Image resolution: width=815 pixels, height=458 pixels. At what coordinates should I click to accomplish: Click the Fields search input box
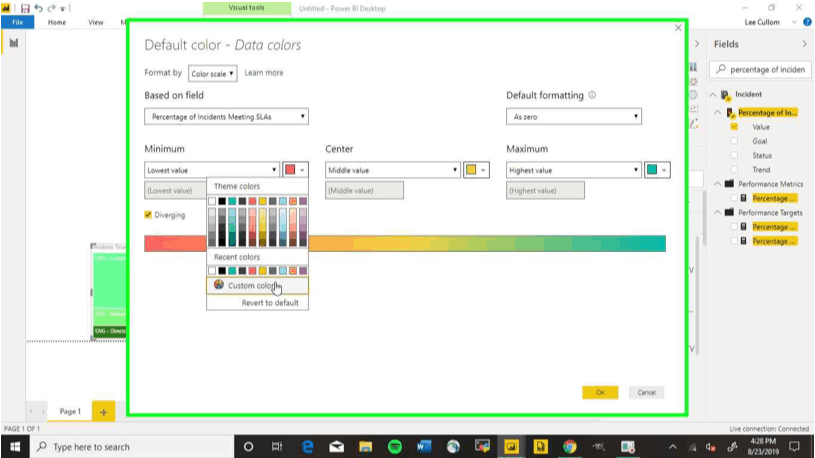click(x=760, y=69)
